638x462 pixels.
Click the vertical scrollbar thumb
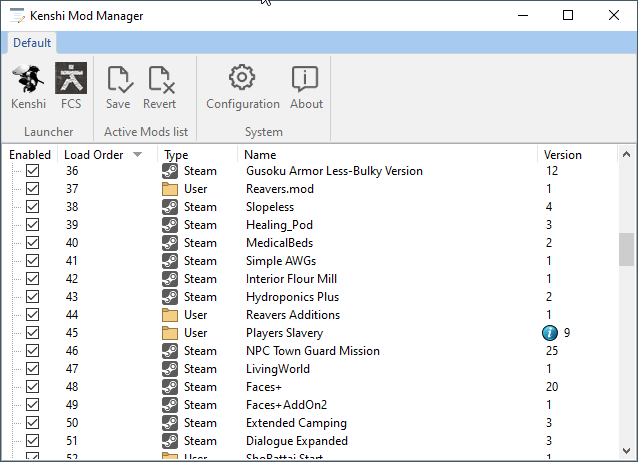627,249
